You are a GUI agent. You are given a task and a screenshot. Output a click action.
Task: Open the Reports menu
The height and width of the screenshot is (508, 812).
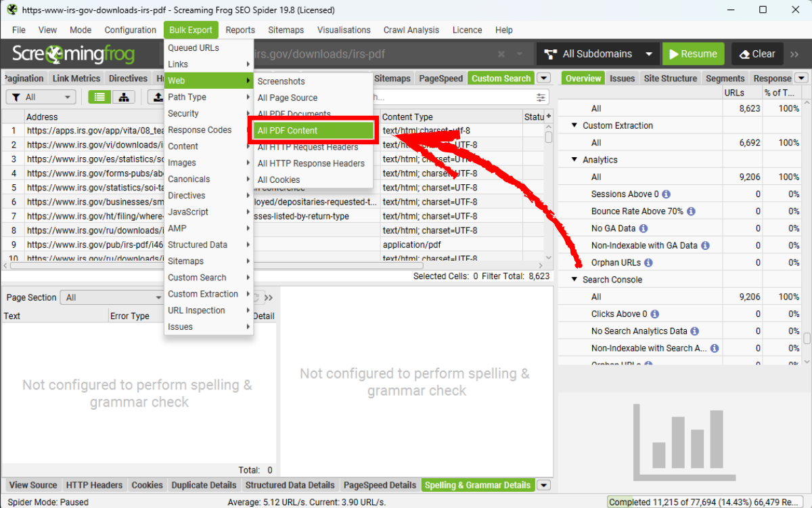point(240,30)
